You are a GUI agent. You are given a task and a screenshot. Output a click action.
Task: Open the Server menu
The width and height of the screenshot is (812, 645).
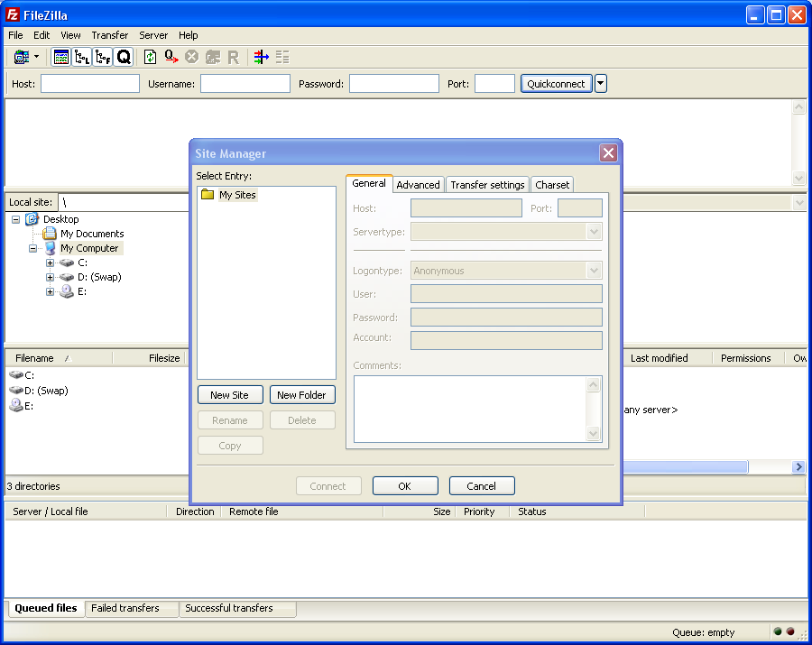pos(153,35)
